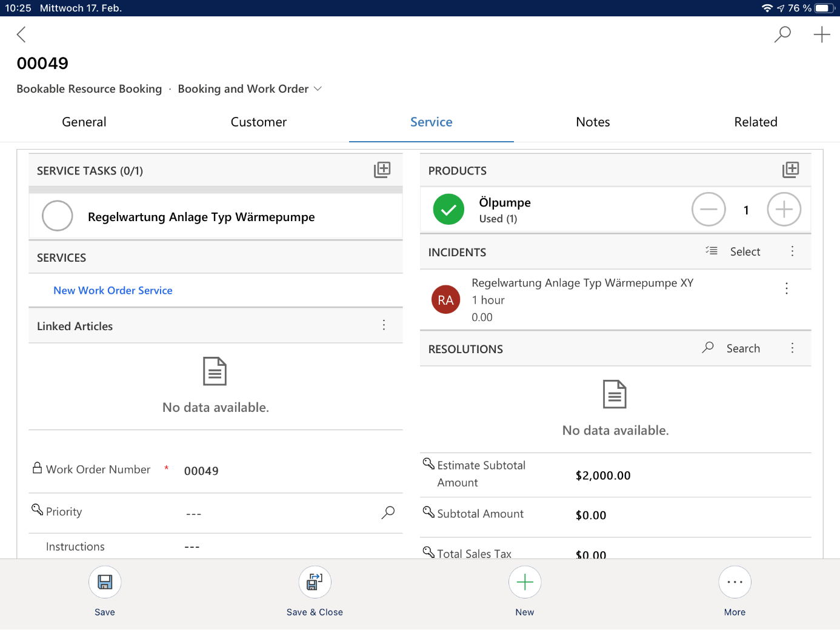Increase Ölpumpe quantity with plus stepper
840x630 pixels.
[784, 209]
